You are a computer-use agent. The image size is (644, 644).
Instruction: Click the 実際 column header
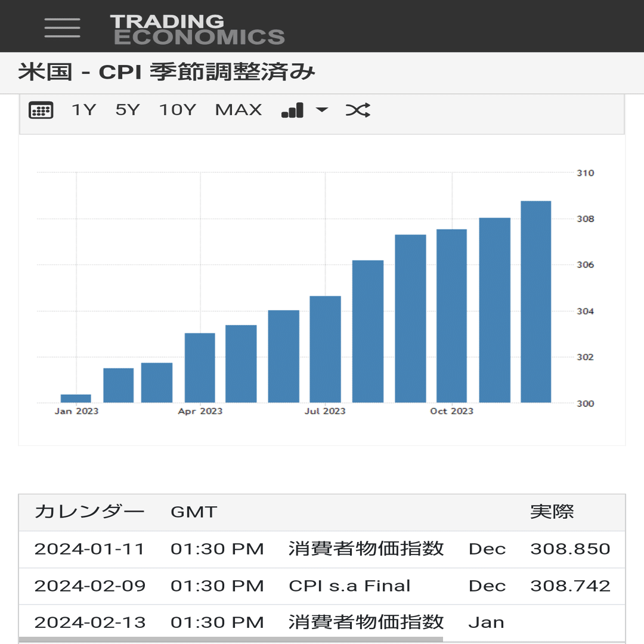[552, 512]
